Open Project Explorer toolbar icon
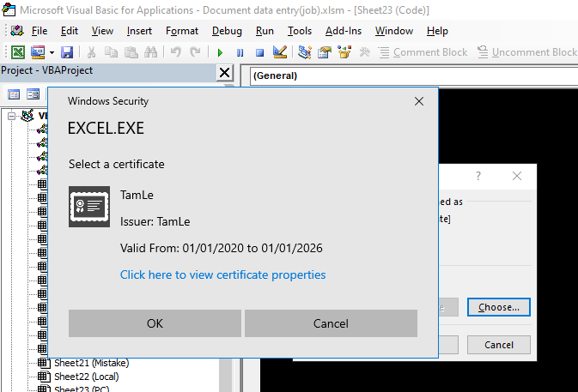Viewport: 578px width, 392px height. (x=305, y=52)
